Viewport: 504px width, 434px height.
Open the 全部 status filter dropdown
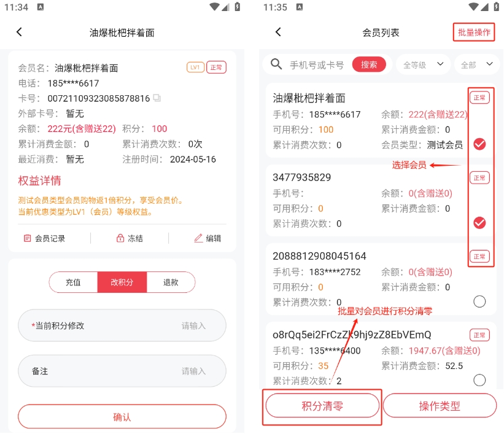(x=476, y=65)
